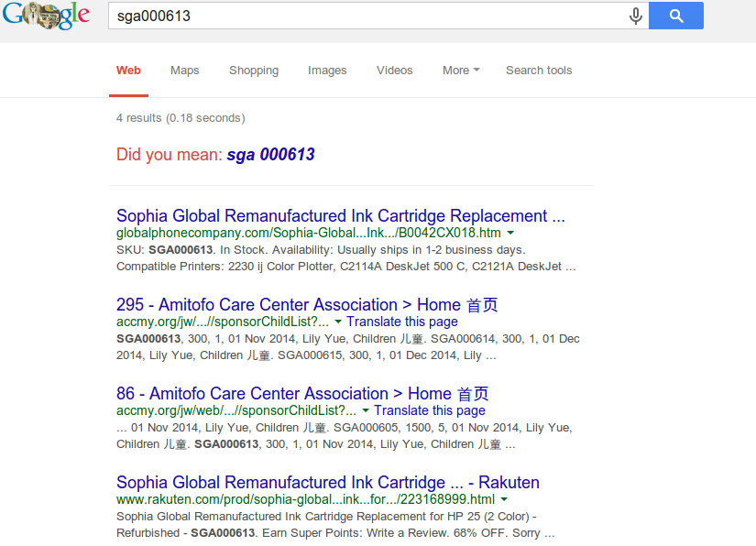756x546 pixels.
Task: Click suggested query 'sga 000613'
Action: click(x=270, y=155)
